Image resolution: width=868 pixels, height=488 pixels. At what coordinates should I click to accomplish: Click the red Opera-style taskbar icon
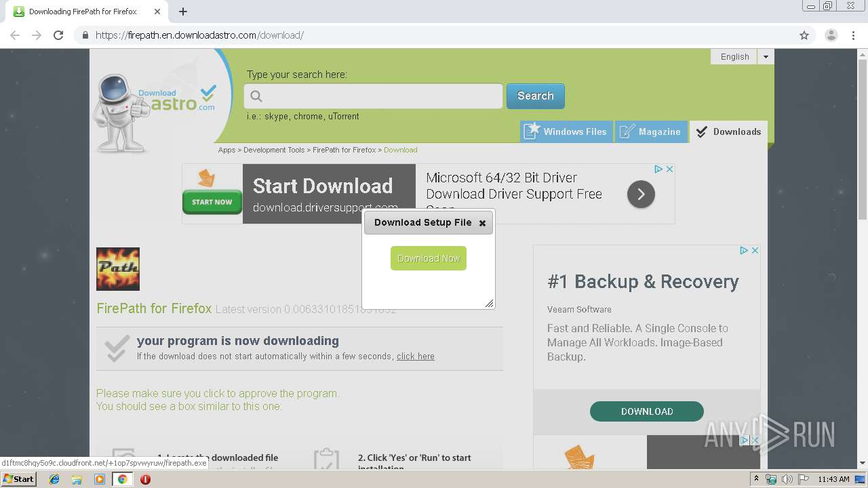pos(145,479)
